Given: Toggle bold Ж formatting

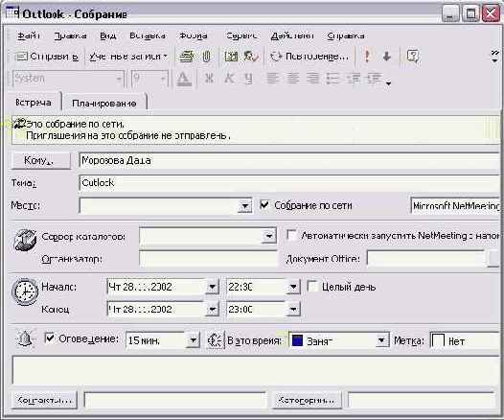Looking at the screenshot, I should tap(209, 79).
